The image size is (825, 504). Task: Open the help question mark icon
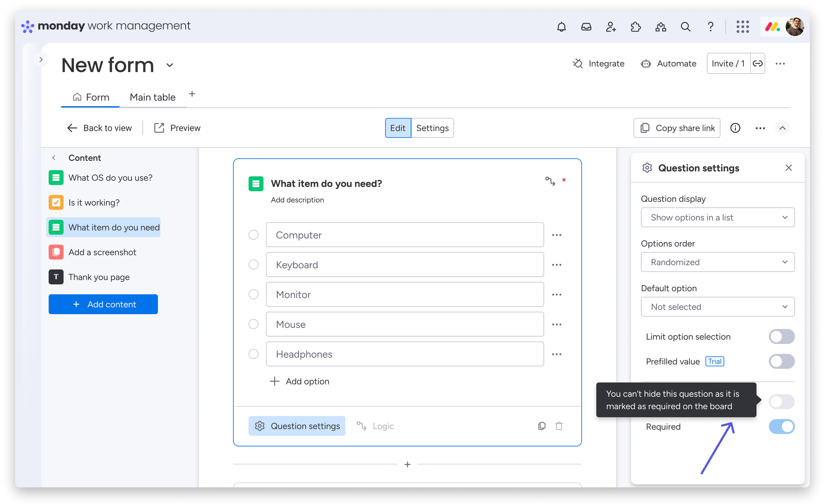click(710, 26)
